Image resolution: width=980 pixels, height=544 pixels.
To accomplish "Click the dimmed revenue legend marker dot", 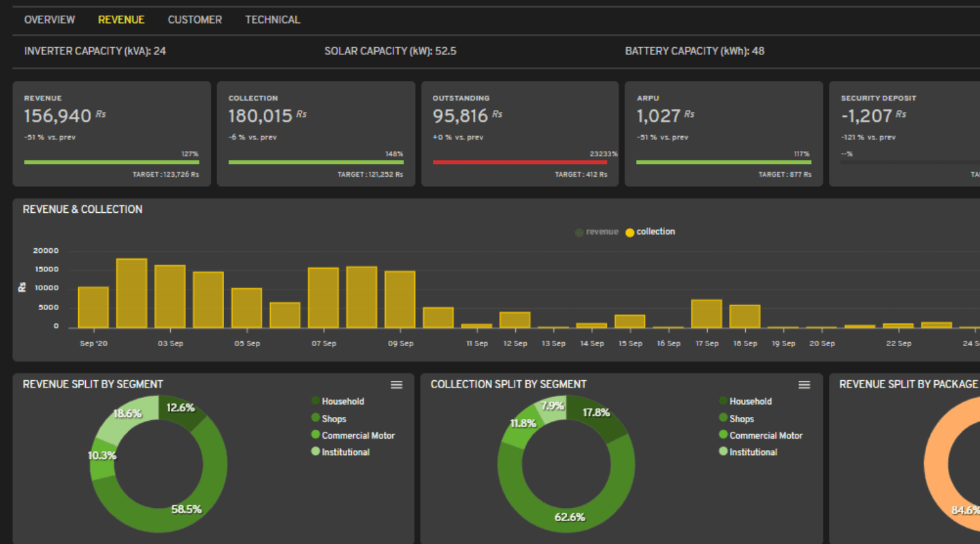I will click(579, 233).
